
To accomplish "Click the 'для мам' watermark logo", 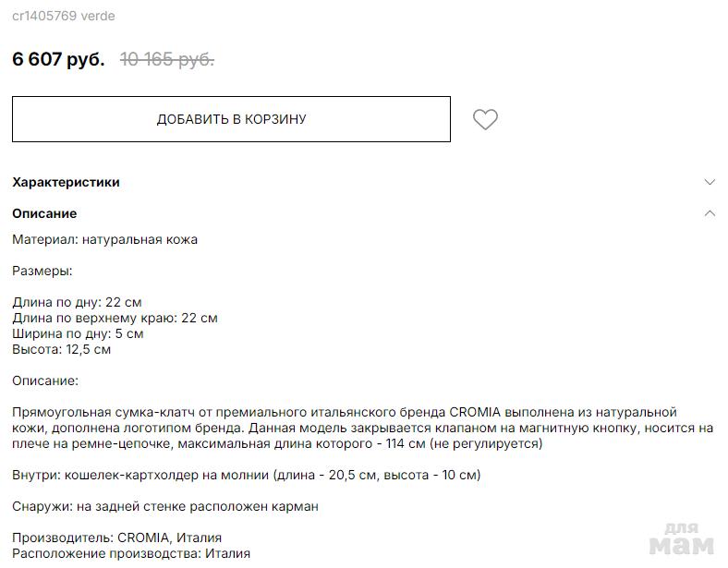I will click(x=681, y=539).
